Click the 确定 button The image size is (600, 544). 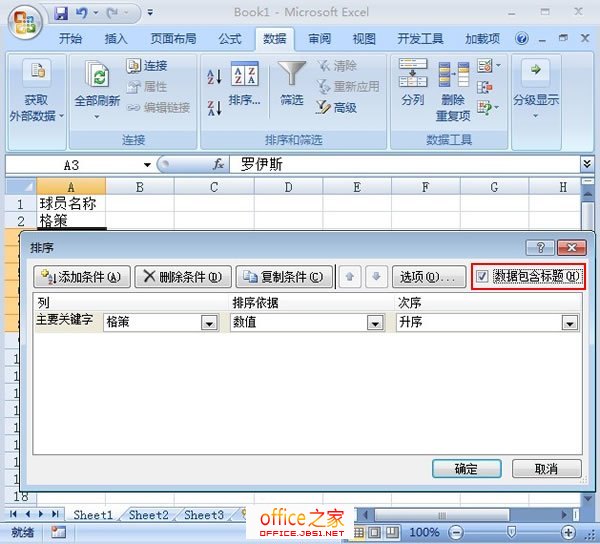pyautogui.click(x=466, y=468)
